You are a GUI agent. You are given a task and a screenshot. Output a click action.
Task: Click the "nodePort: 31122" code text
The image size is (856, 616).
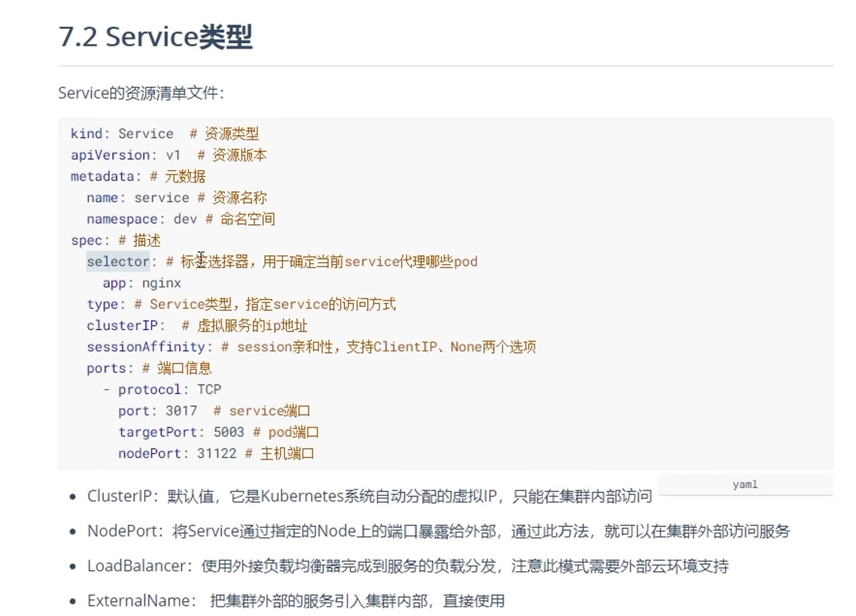(177, 453)
